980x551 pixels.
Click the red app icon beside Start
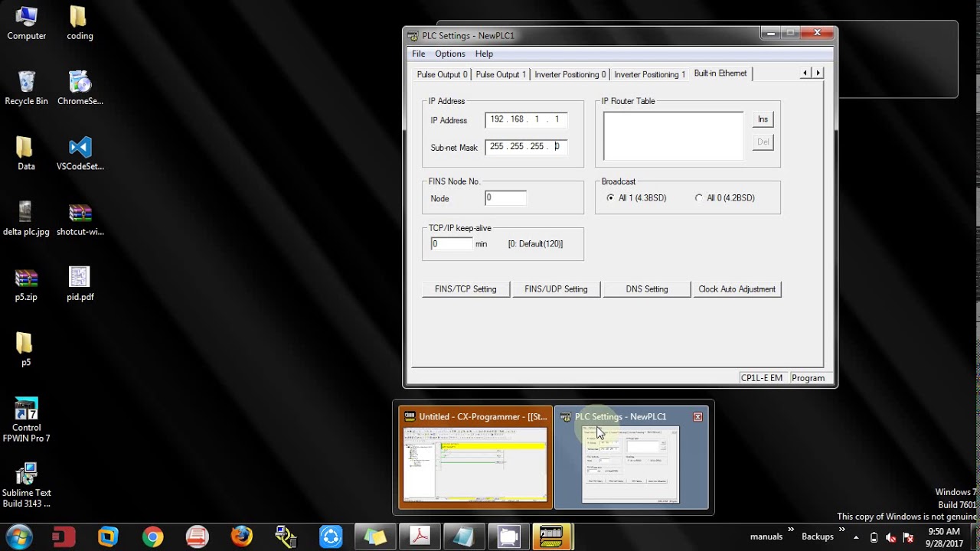(64, 537)
